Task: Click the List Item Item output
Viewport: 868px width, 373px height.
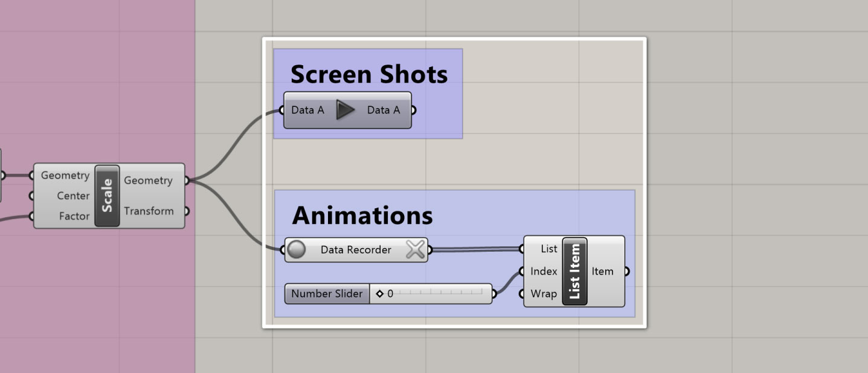Action: 602,272
